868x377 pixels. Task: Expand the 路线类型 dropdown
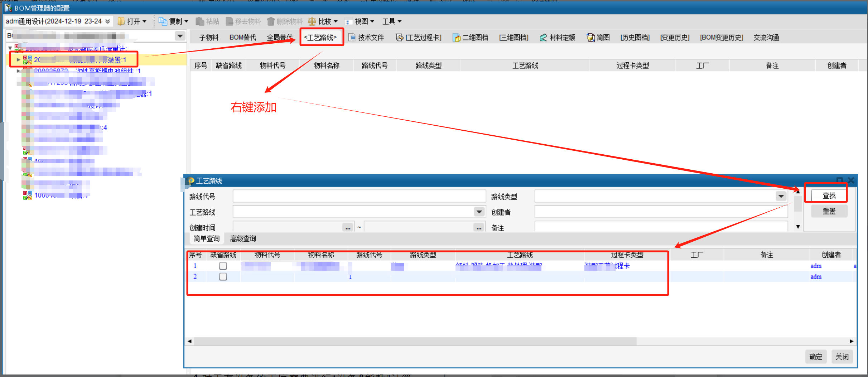pos(781,196)
